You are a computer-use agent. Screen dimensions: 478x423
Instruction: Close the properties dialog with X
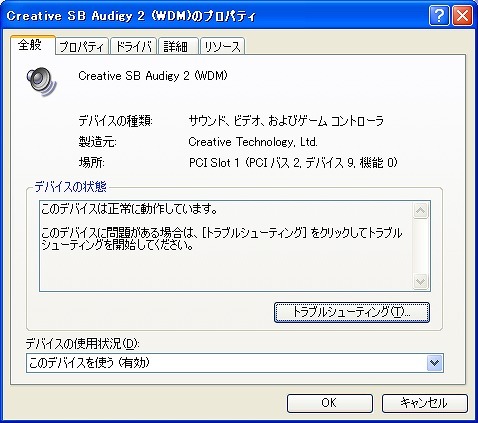462,16
